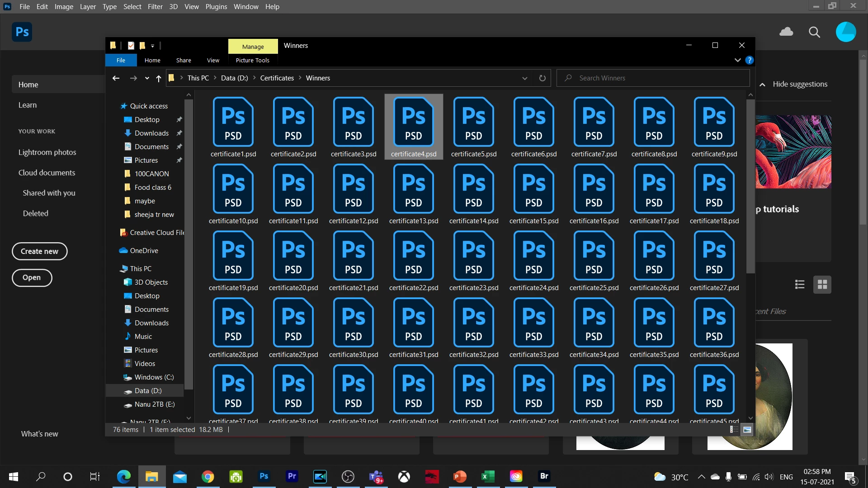Screen dimensions: 868x488
Task: Click the Open button in Photoshop
Action: tap(32, 277)
